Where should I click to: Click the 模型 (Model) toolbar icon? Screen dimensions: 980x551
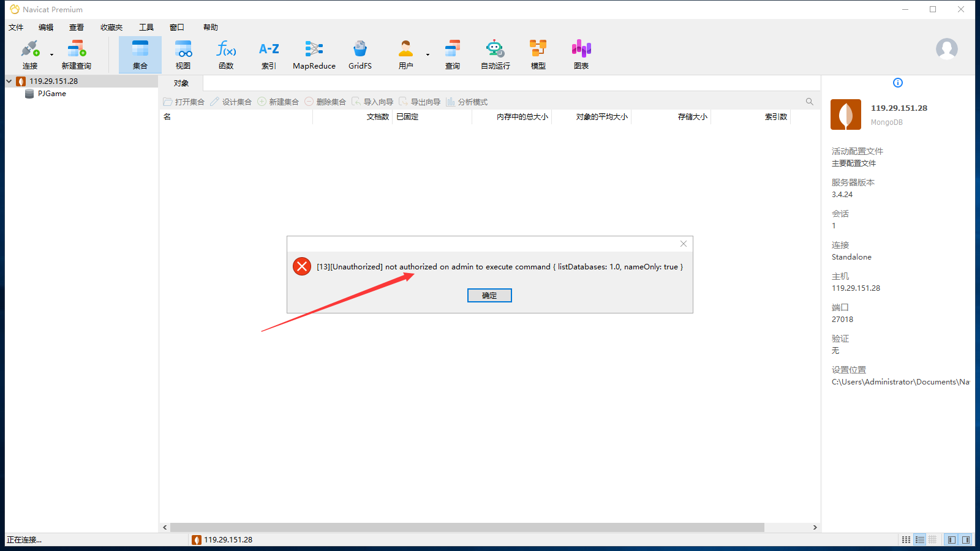(538, 54)
